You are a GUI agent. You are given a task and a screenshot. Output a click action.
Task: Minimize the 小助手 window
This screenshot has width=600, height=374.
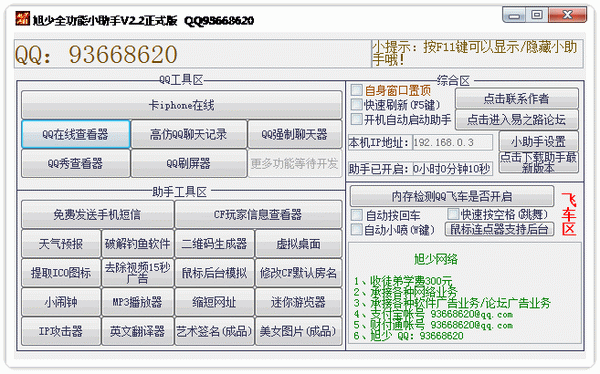(x=514, y=15)
